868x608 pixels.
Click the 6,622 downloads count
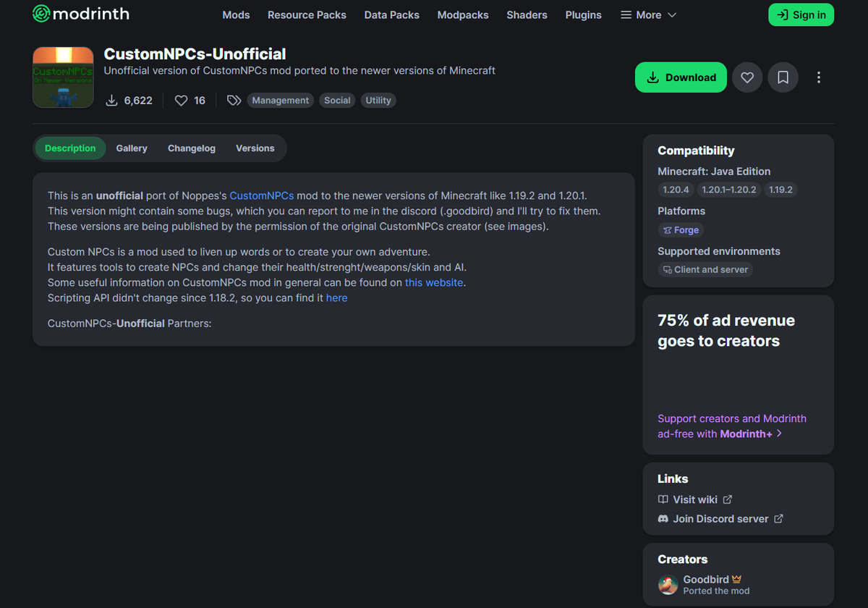coord(138,101)
